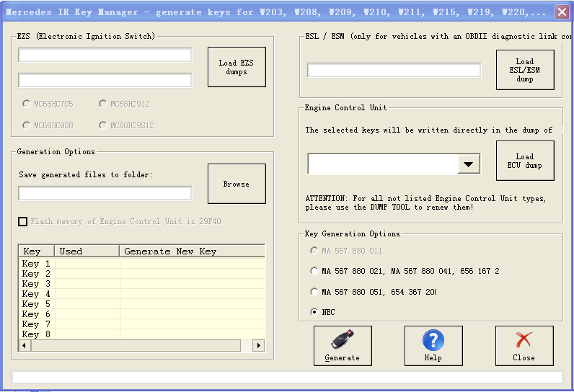
Task: Click the Close button with red X
Action: [524, 346]
